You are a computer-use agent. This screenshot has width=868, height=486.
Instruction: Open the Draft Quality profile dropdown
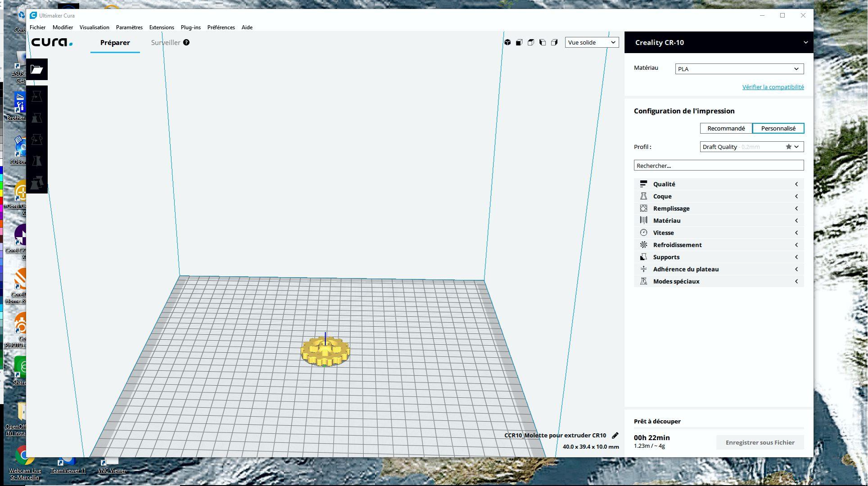(x=751, y=147)
